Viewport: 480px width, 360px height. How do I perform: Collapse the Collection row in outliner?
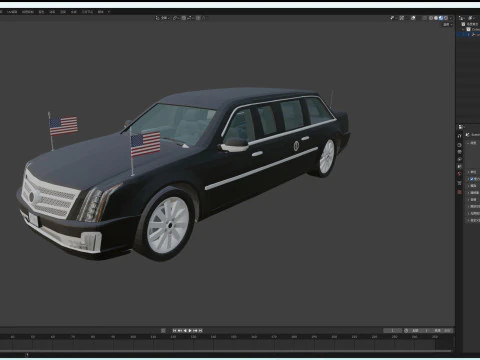(463, 29)
